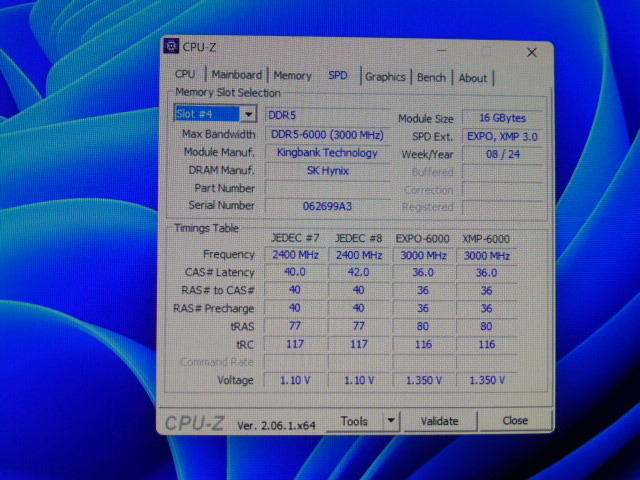Click the JEDEC #8 RAS# Precharge value 40

(x=359, y=308)
